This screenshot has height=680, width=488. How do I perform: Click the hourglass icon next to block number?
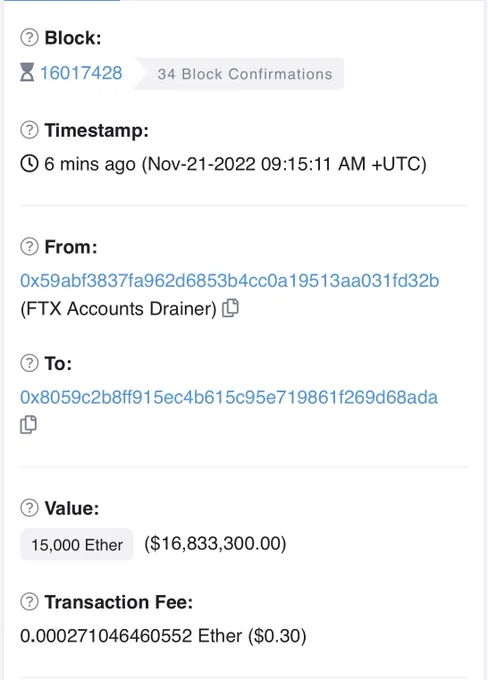coord(27,72)
